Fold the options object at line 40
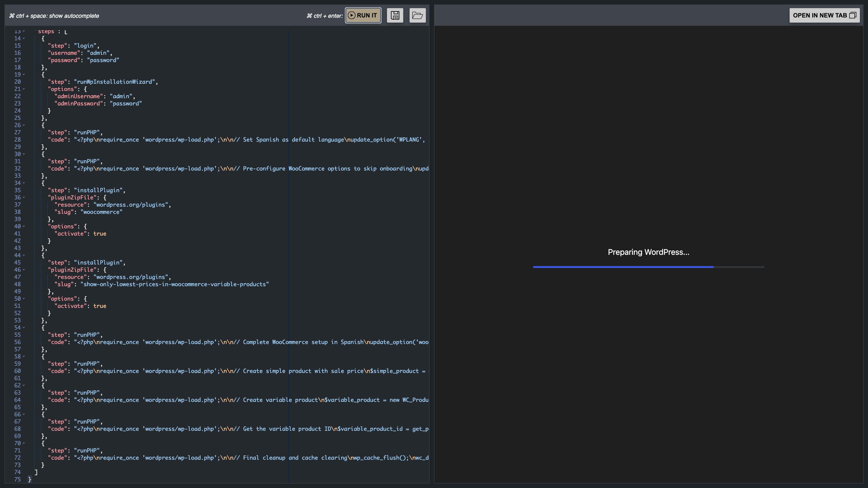This screenshot has width=868, height=488. tap(24, 226)
